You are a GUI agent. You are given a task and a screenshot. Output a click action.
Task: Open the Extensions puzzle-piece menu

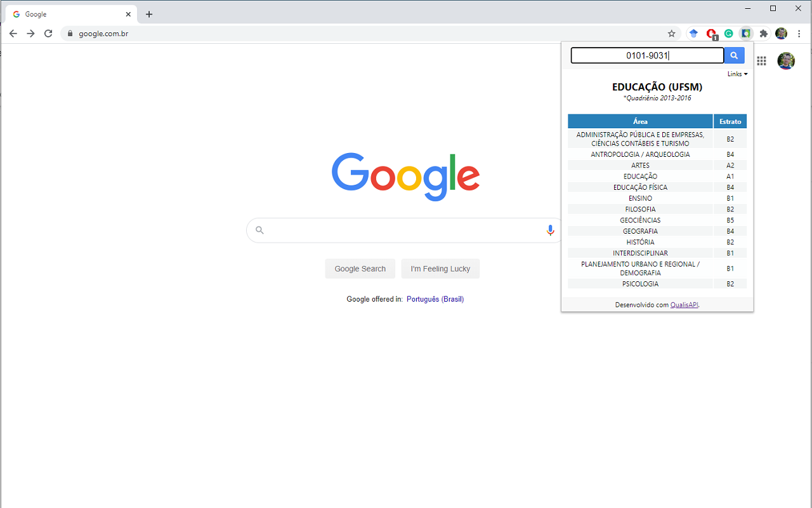click(763, 33)
